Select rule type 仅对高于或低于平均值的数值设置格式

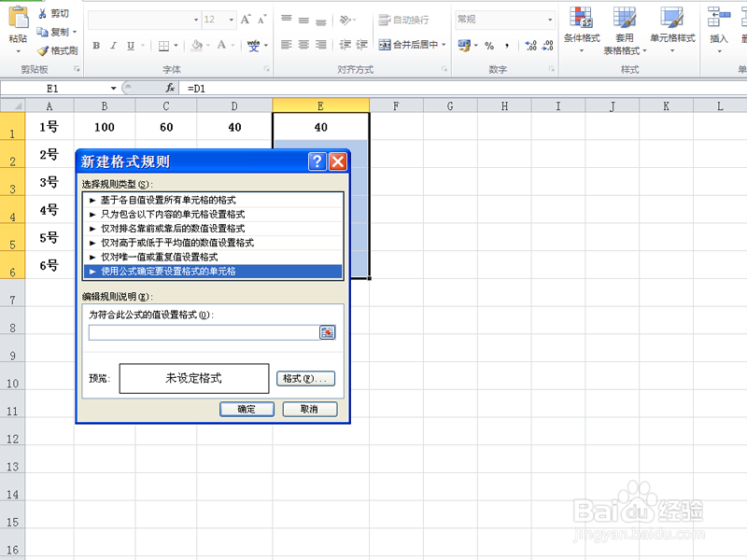click(x=213, y=243)
